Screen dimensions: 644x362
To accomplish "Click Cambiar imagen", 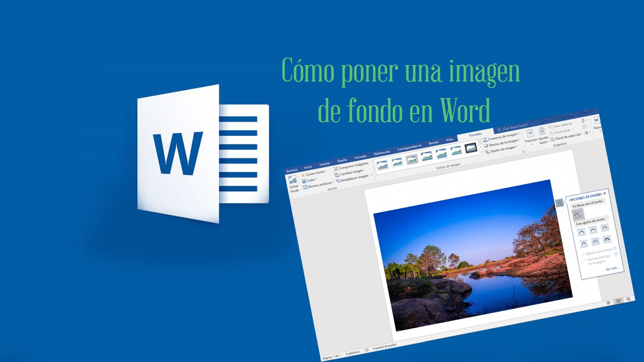I will tap(349, 173).
